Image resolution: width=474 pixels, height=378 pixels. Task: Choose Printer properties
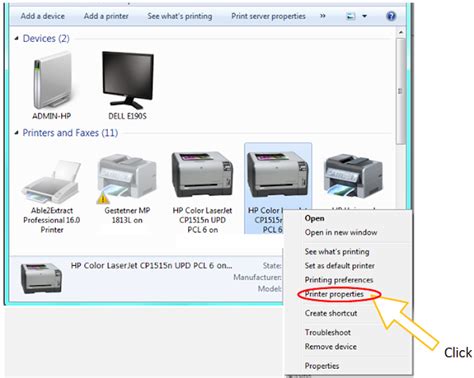coord(334,294)
